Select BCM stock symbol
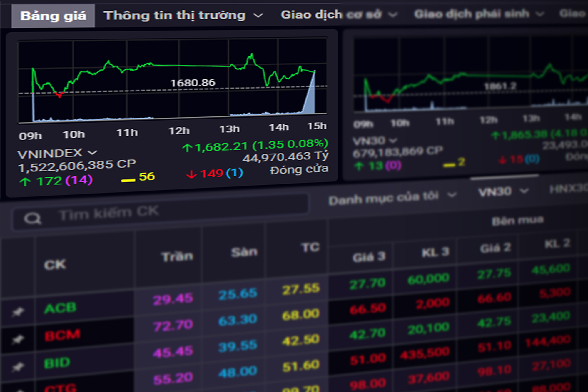Screen dimensions: 588x392 click(x=62, y=335)
